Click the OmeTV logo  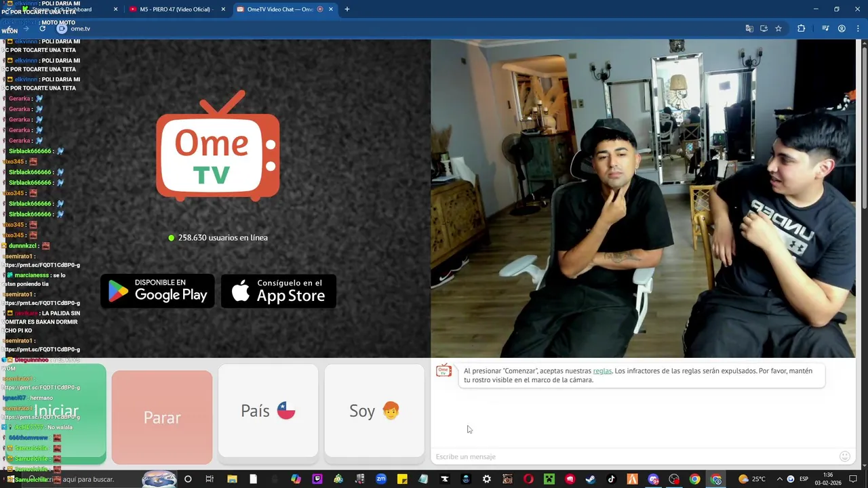[x=218, y=146]
